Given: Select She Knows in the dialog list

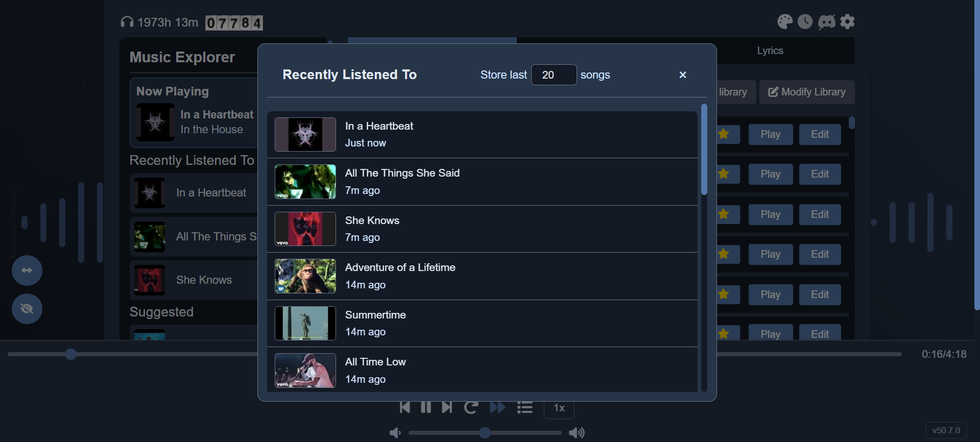Looking at the screenshot, I should 482,229.
